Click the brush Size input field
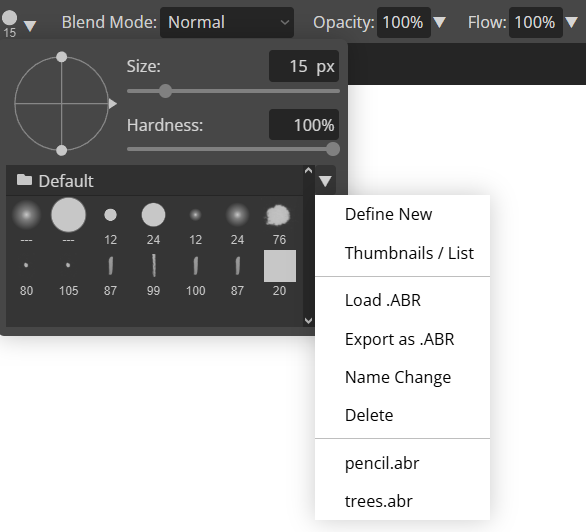 click(x=304, y=66)
